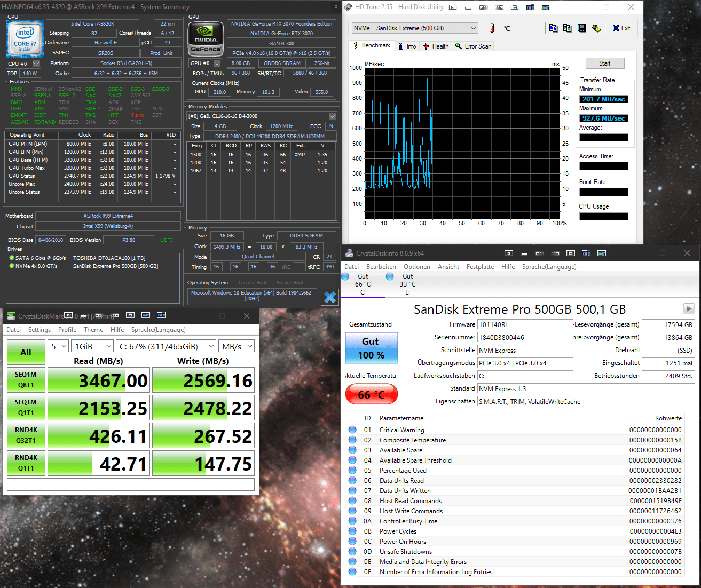Screen dimensions: 701x588
Task: Click green check icon beside SATA 6 Gb/s drive
Action: [12, 258]
